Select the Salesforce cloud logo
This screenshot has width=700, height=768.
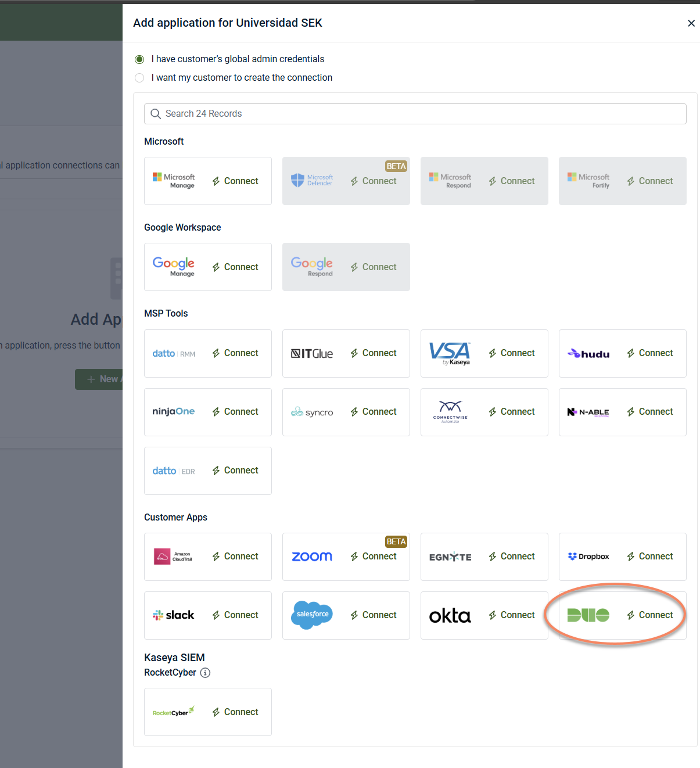[x=312, y=615]
